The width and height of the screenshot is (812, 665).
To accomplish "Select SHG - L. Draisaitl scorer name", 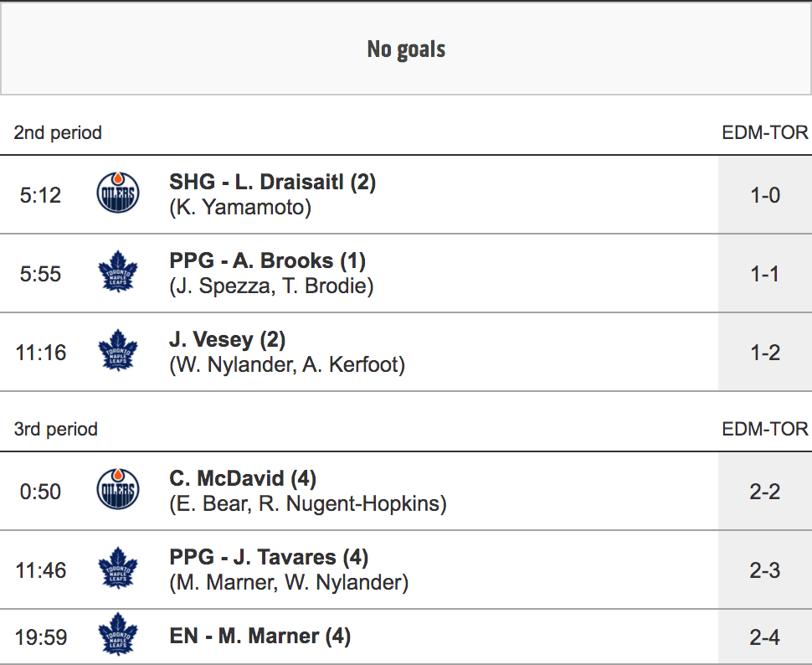I will [272, 182].
